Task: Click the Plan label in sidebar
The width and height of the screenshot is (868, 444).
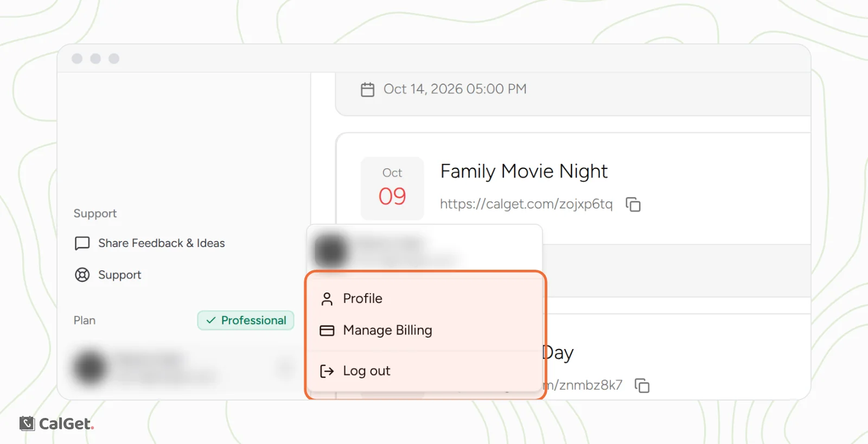Action: 85,320
